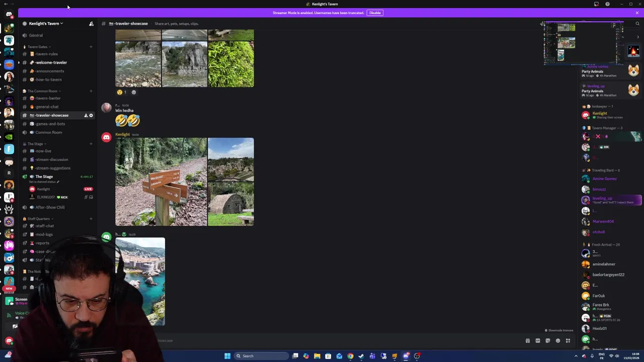Open the GIF picker icon
Screen dimensions: 644x362
[x=538, y=341]
